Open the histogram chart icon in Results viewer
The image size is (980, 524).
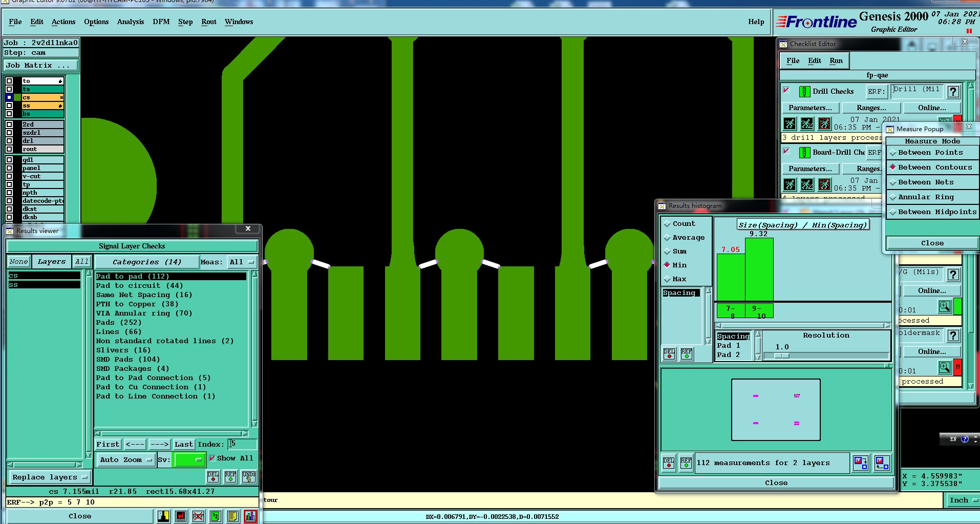(250, 516)
